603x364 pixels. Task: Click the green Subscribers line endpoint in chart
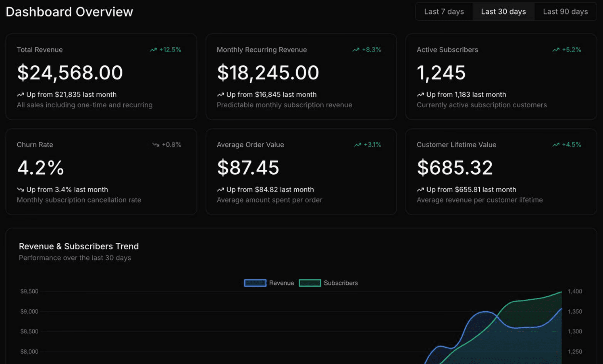(561, 292)
